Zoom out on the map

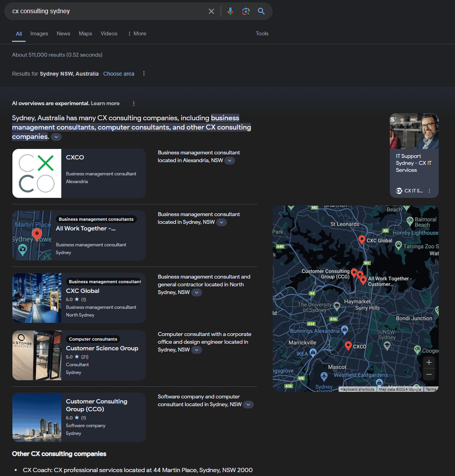point(429,374)
